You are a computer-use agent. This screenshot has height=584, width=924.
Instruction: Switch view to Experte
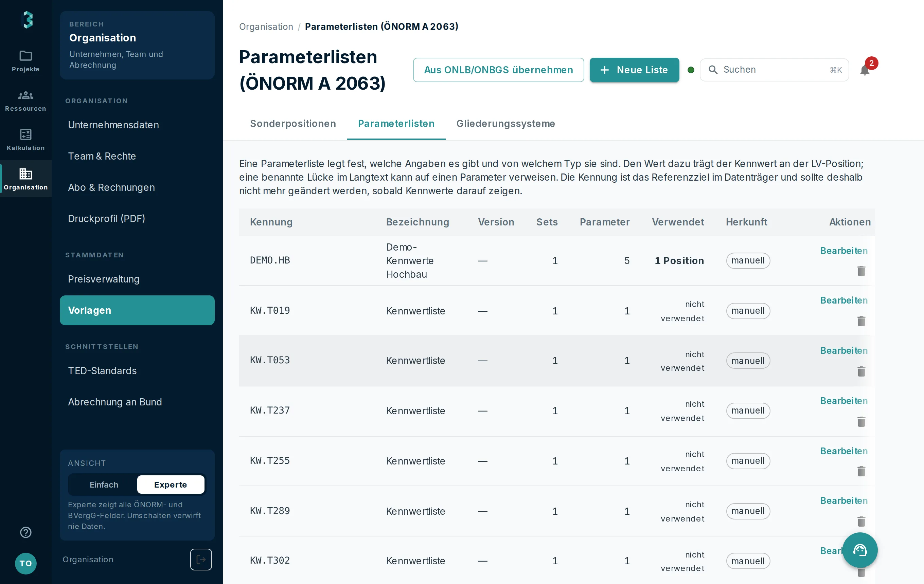(x=171, y=485)
